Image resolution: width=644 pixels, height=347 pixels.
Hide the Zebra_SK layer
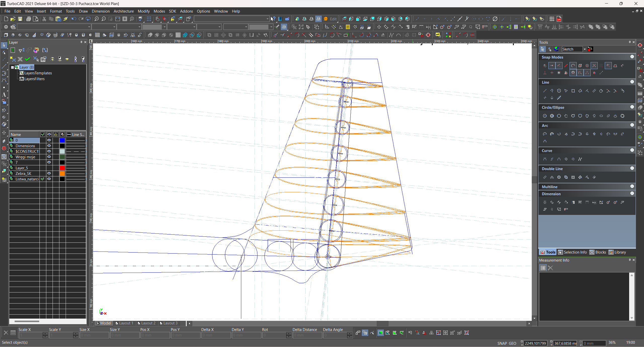[x=49, y=173]
